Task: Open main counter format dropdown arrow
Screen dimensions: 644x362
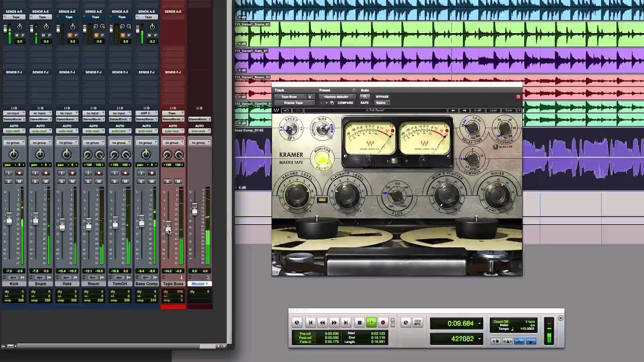Action: pos(479,323)
